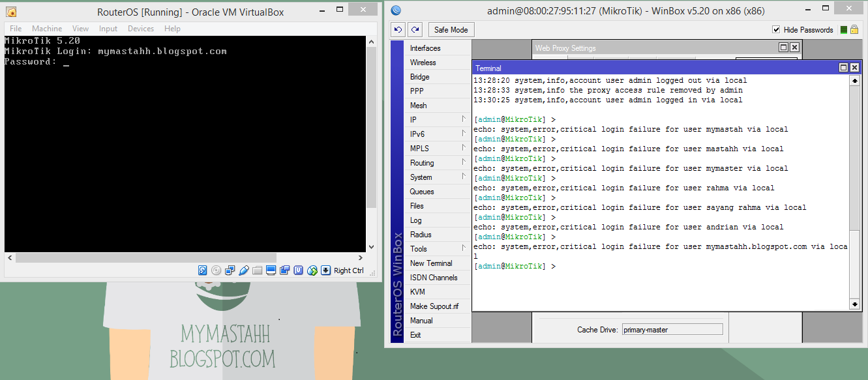Image resolution: width=868 pixels, height=380 pixels.
Task: Click the Terminal scrollbar up arrow
Action: [855, 81]
